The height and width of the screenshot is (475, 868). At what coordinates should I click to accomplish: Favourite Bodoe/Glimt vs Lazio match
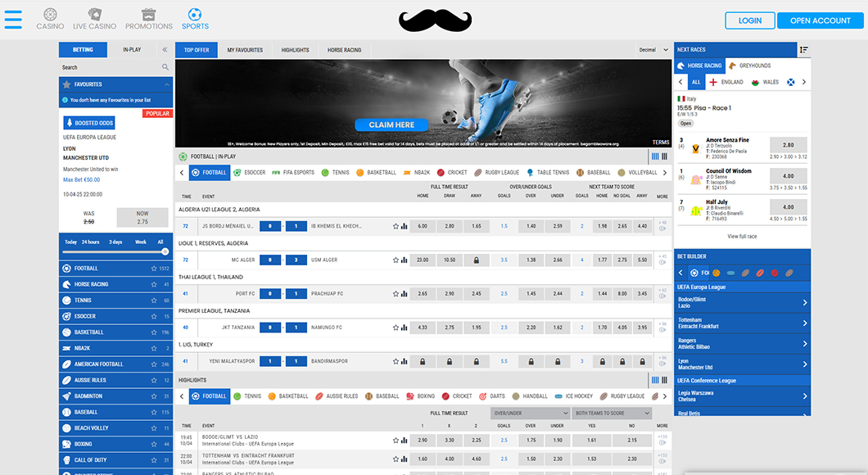coord(396,441)
